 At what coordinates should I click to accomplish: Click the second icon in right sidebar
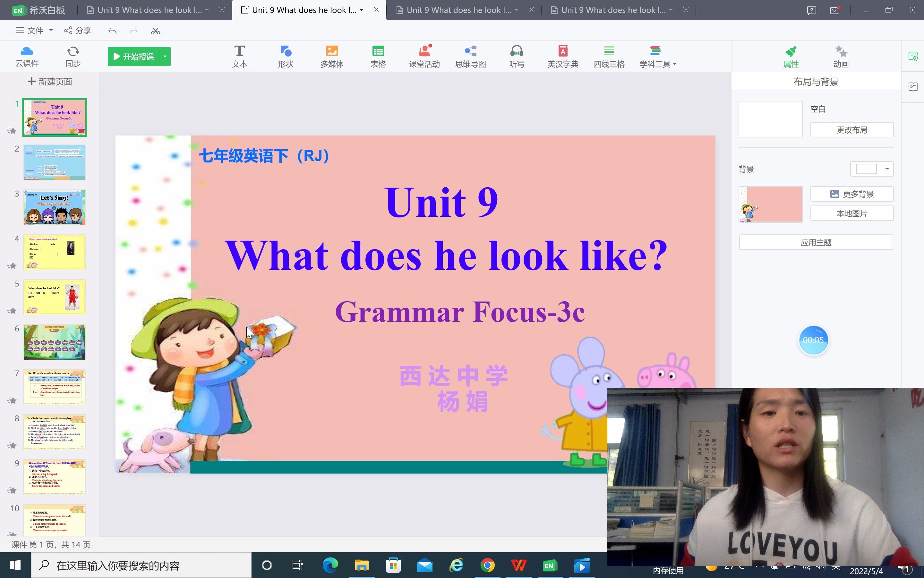point(913,87)
